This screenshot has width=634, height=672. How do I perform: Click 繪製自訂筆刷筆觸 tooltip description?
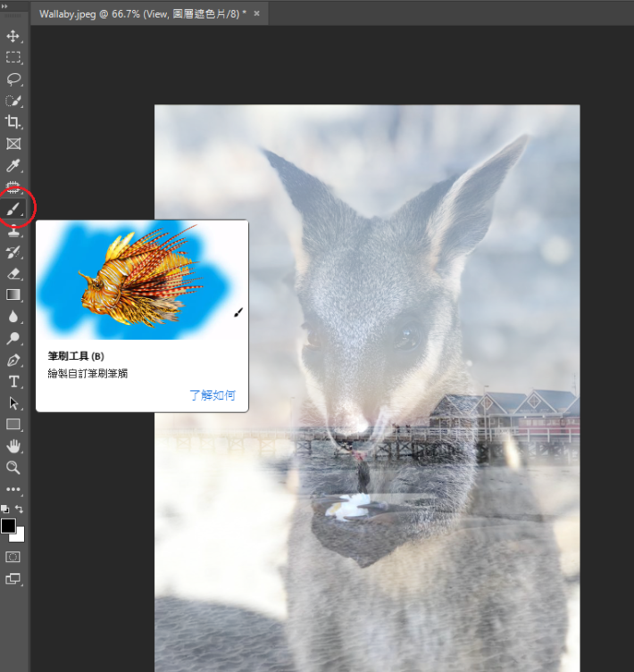tap(88, 373)
